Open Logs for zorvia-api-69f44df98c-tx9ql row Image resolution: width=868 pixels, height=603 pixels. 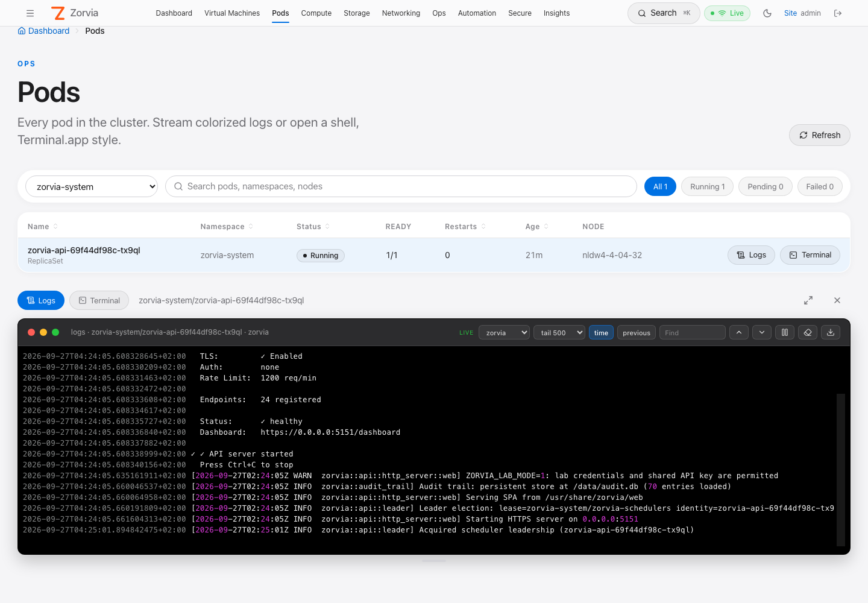(x=751, y=255)
